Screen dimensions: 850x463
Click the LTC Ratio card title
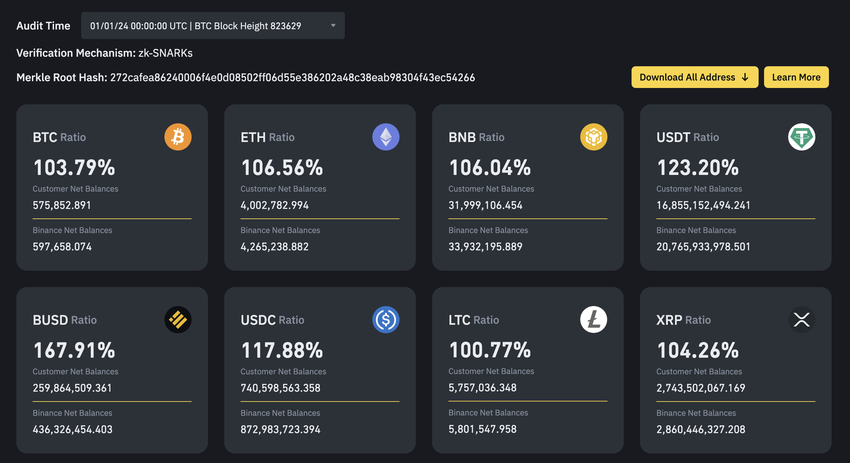point(474,320)
